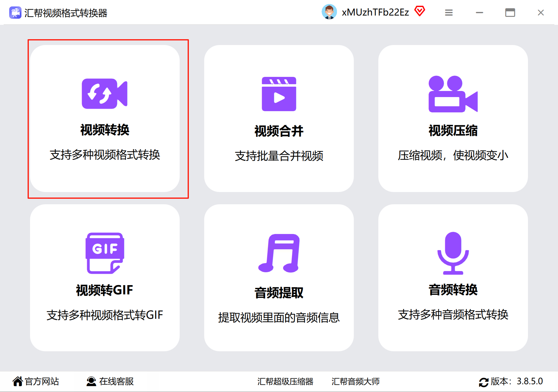Screen dimensions: 558x392
Task: Click the 视频压缩 title text
Action: [x=453, y=130]
